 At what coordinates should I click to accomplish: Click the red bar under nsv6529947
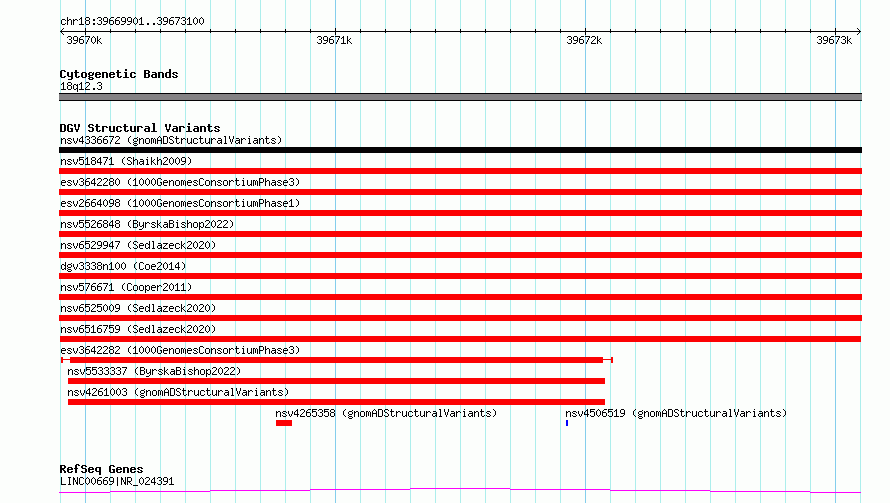pos(460,255)
